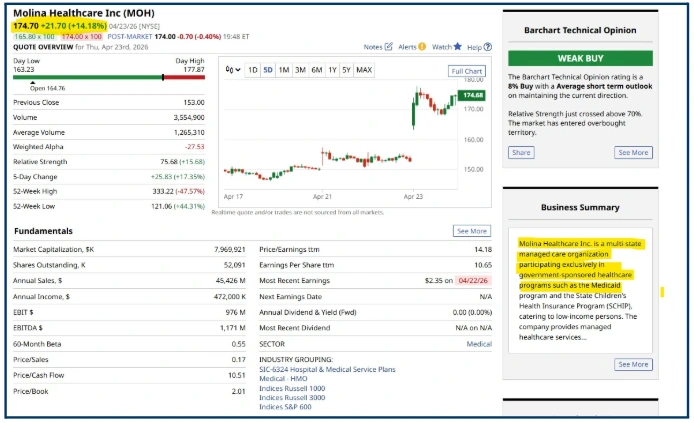Open the Indices S&P 600 link
The height and width of the screenshot is (423, 694).
(285, 407)
